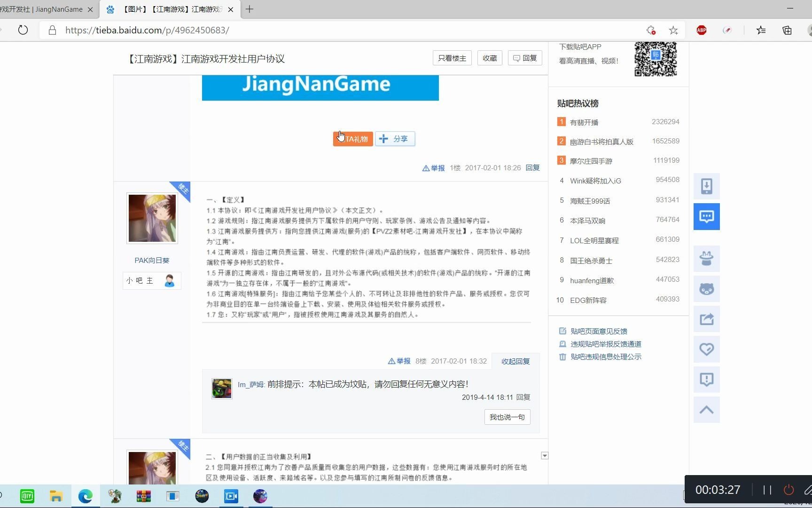The height and width of the screenshot is (508, 812).
Task: Close the Tieba browser tab
Action: point(231,9)
